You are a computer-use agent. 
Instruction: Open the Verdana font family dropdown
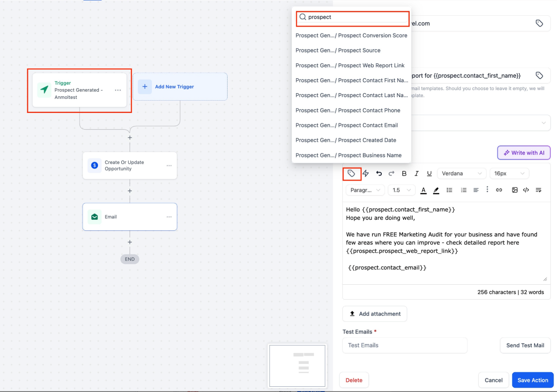click(462, 174)
